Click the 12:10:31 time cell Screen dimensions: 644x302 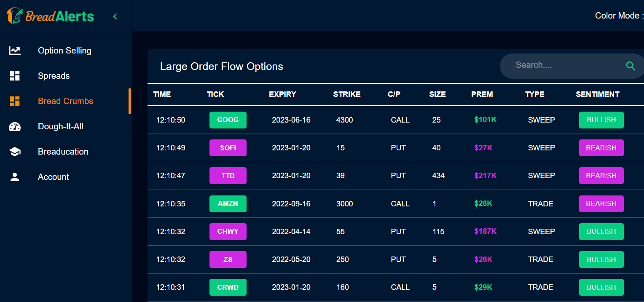pyautogui.click(x=171, y=287)
